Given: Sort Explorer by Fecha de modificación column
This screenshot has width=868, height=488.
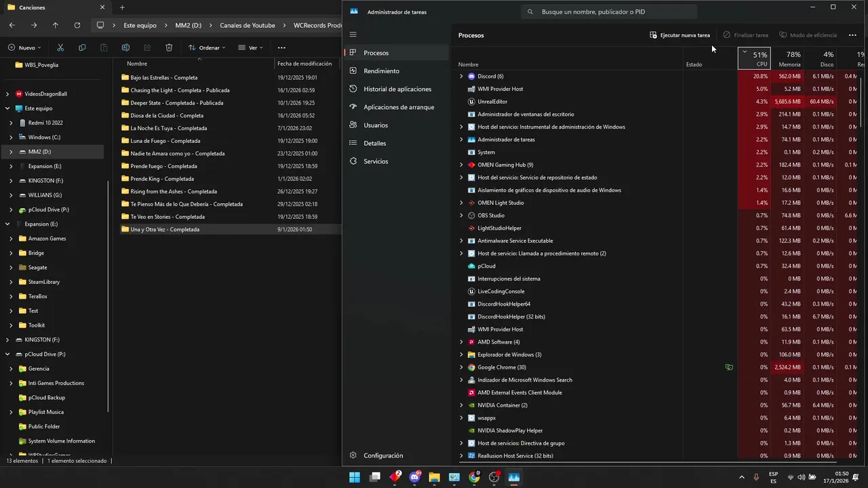Looking at the screenshot, I should pos(304,64).
